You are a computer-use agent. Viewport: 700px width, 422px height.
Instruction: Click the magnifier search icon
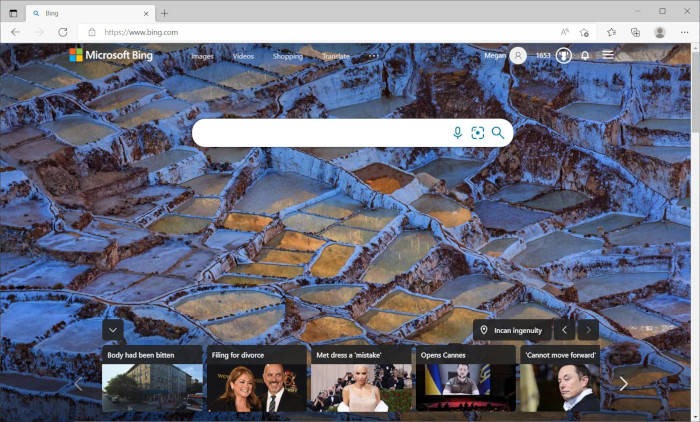tap(498, 133)
